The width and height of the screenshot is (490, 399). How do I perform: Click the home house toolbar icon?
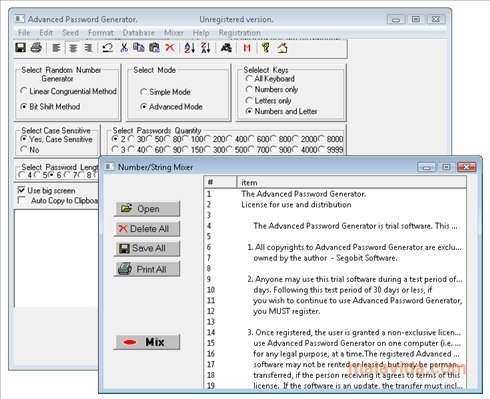point(282,48)
